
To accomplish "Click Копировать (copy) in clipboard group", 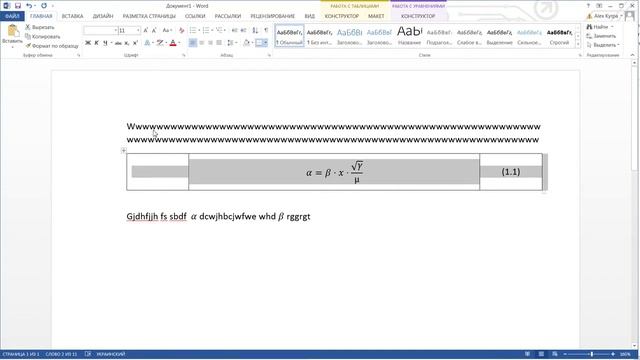I will point(43,36).
